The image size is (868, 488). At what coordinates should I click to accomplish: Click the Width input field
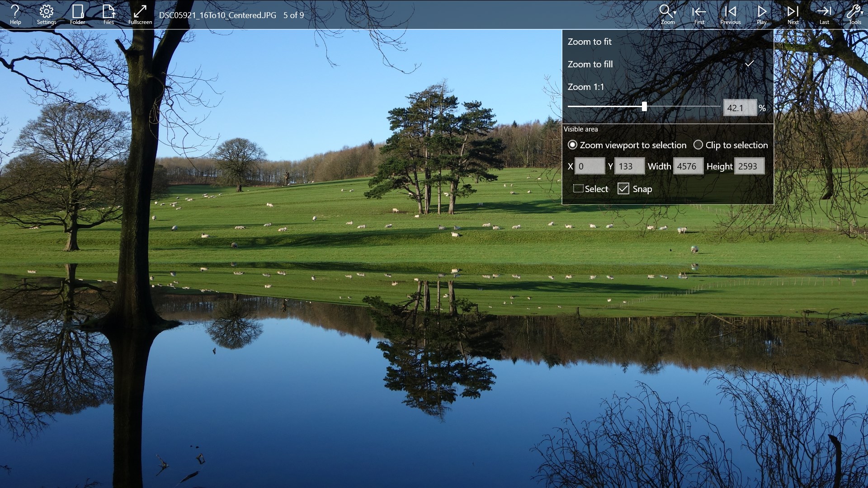[x=688, y=166]
